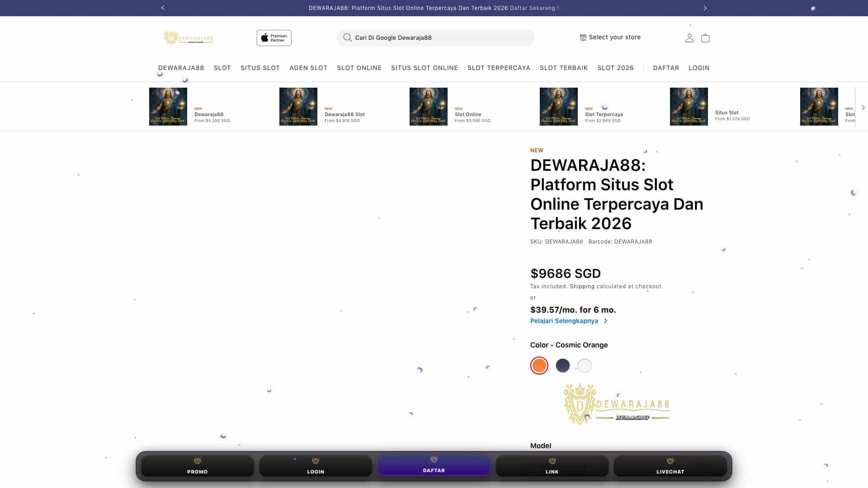Go to previous announcement with left arrow

point(163,8)
